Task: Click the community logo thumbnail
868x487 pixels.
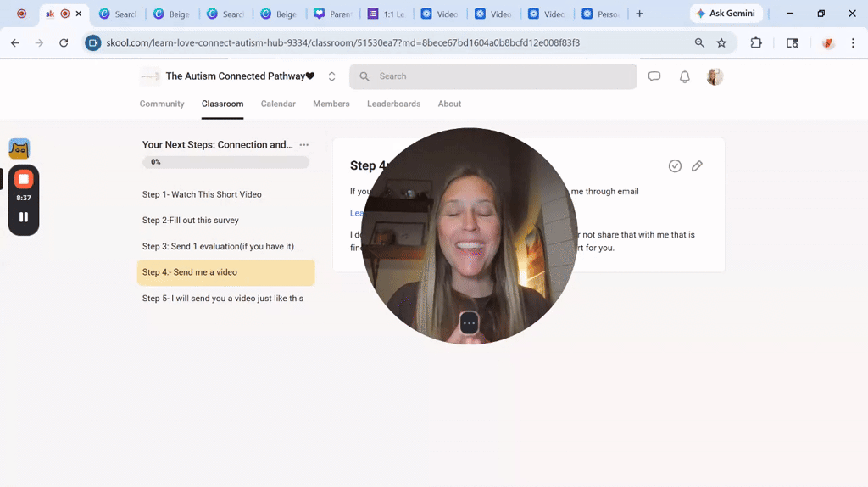Action: pos(149,76)
